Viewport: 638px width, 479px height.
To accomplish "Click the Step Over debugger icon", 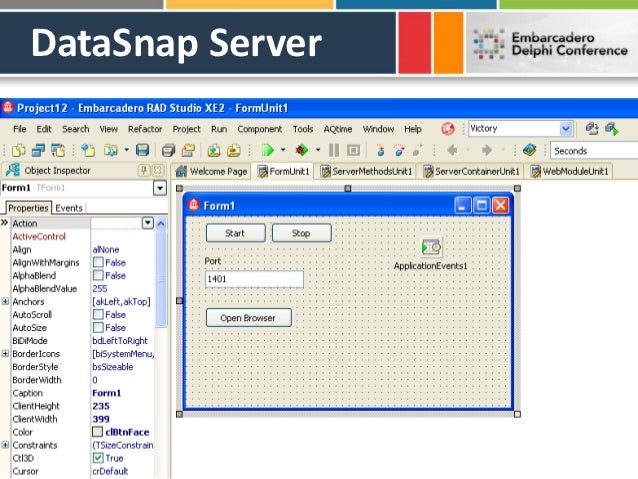I will pyautogui.click(x=399, y=151).
